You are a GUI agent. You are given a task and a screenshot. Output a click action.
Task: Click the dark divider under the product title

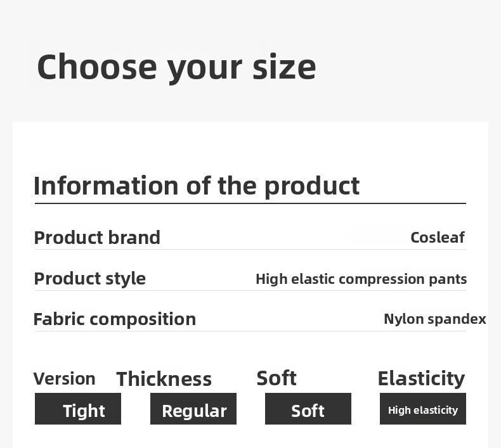point(250,203)
